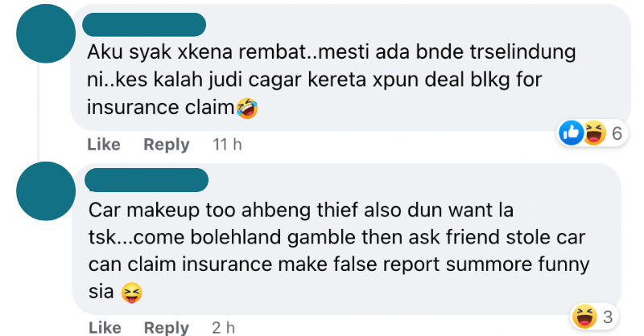Image resolution: width=644 pixels, height=336 pixels.
Task: Open the '2 h' timestamp link
Action: [224, 328]
